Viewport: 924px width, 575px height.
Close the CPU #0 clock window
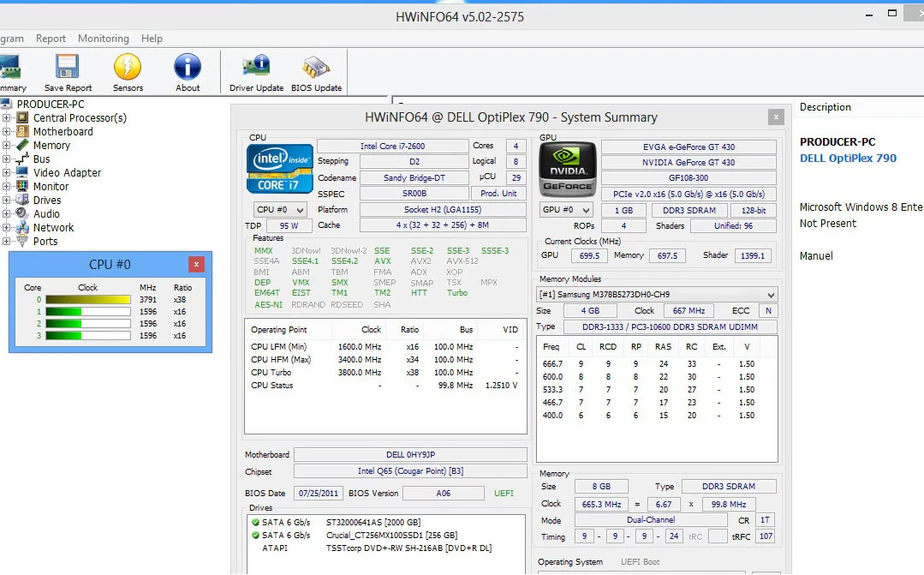197,265
